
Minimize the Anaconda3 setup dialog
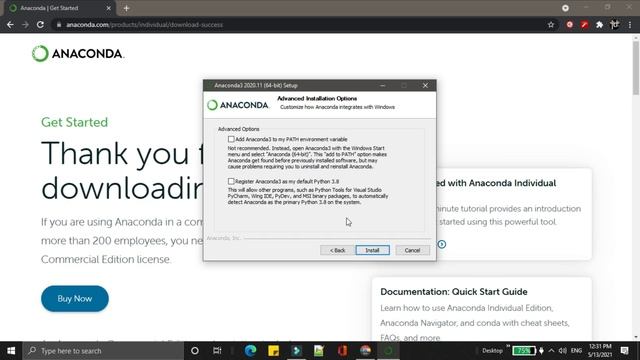(382, 85)
